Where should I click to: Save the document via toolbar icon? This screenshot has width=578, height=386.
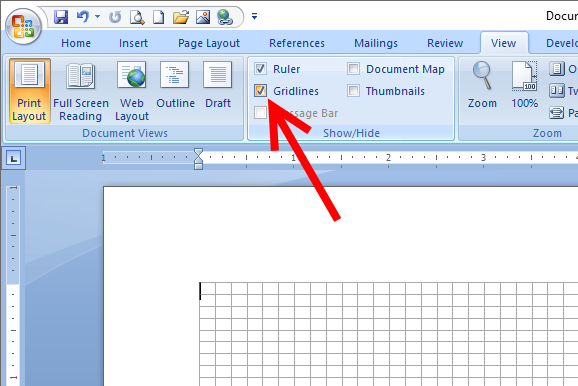pos(61,17)
